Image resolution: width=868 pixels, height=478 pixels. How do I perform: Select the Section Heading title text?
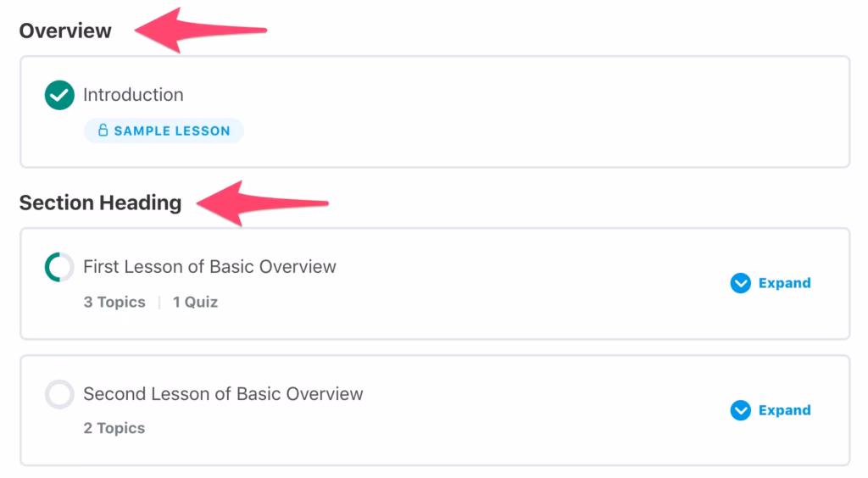(x=100, y=203)
